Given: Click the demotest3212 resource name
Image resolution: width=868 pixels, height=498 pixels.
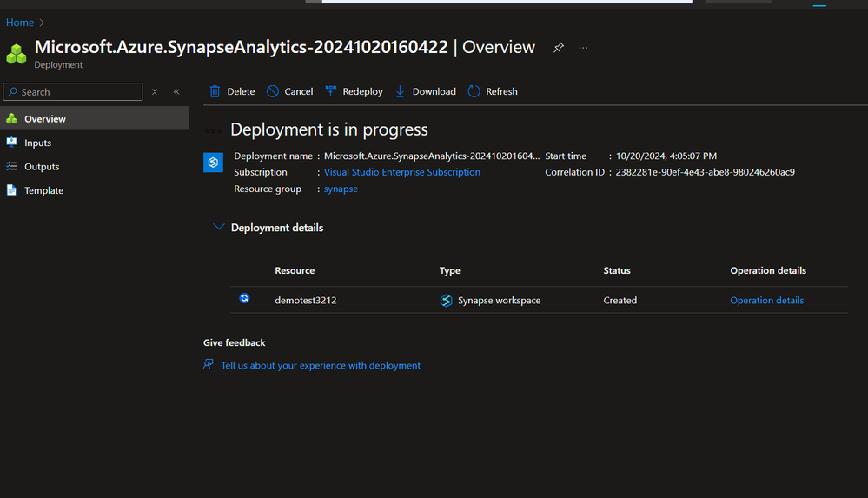Looking at the screenshot, I should pos(306,300).
